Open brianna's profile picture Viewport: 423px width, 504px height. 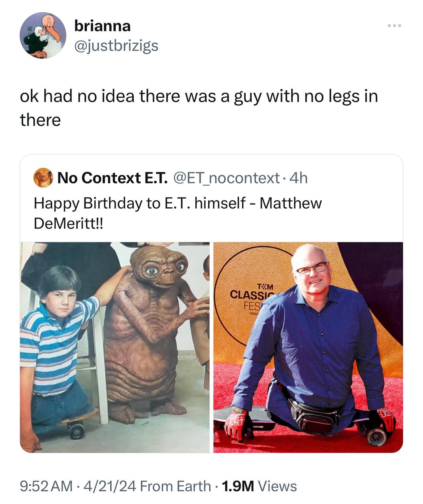pyautogui.click(x=43, y=35)
